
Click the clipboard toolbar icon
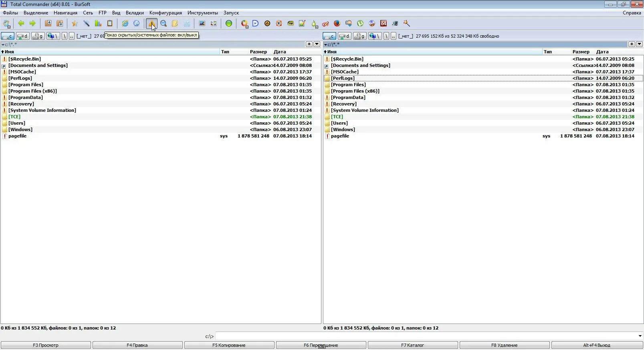[109, 23]
